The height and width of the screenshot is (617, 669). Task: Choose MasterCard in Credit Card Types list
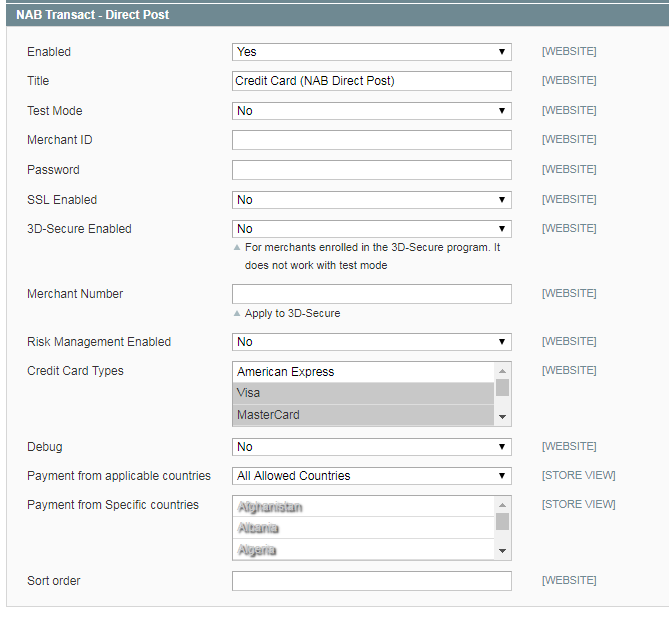click(363, 415)
